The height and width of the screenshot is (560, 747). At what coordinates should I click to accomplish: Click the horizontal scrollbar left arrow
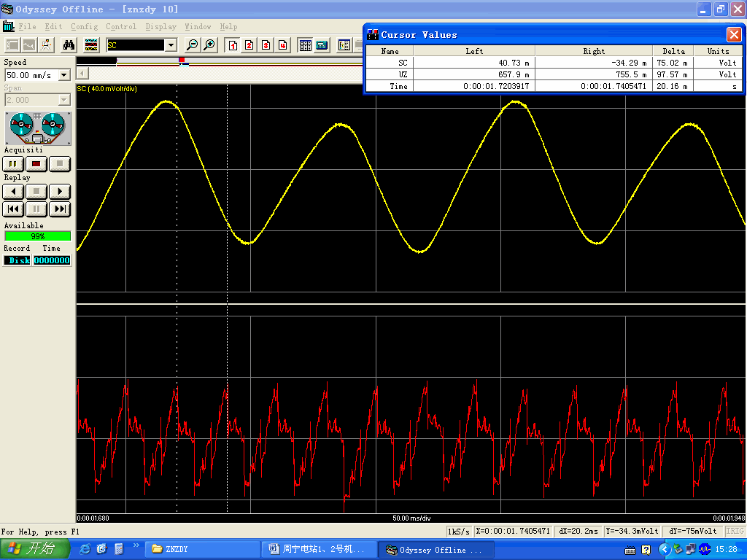82,73
